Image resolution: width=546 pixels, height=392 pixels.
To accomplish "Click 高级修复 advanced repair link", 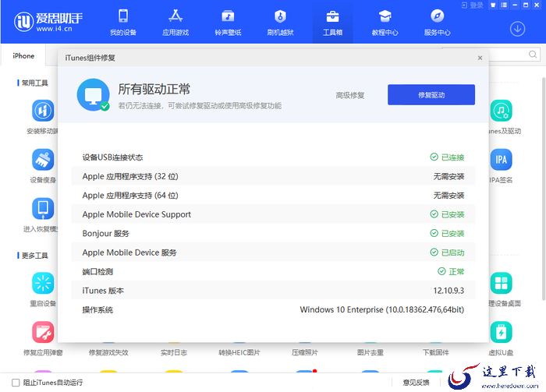I will [x=350, y=95].
